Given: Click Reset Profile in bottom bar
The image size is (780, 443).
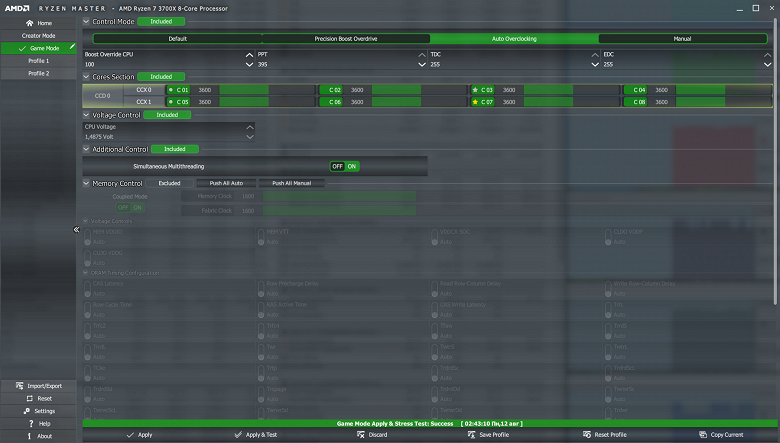Looking at the screenshot, I should 605,435.
